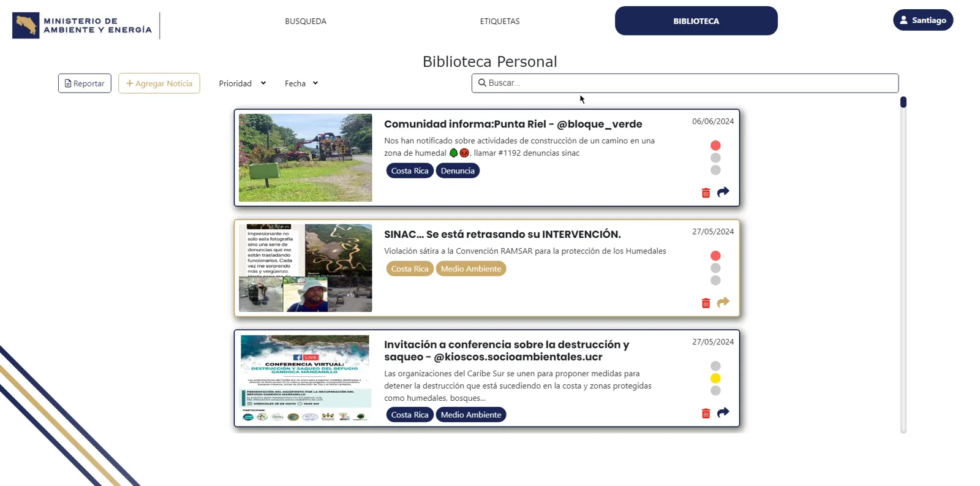980x486 pixels.
Task: Open the SINAC wetlands collage thumbnail
Action: tap(306, 268)
